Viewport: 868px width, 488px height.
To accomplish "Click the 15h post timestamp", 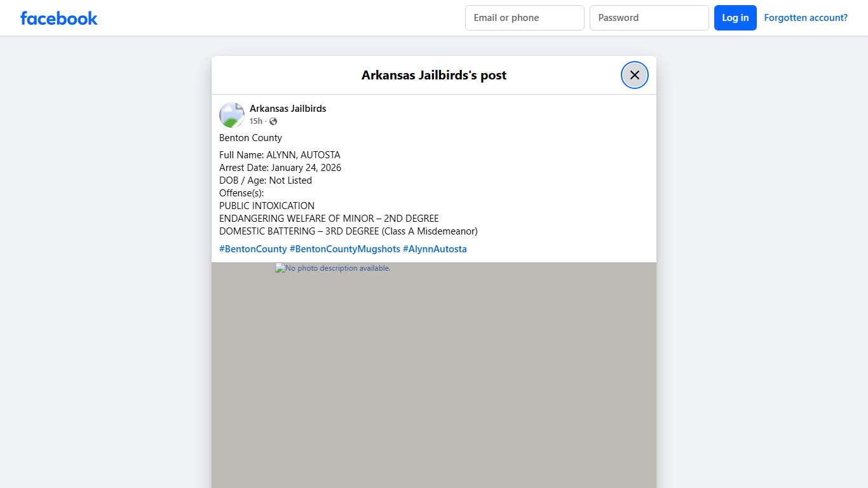I will click(255, 121).
